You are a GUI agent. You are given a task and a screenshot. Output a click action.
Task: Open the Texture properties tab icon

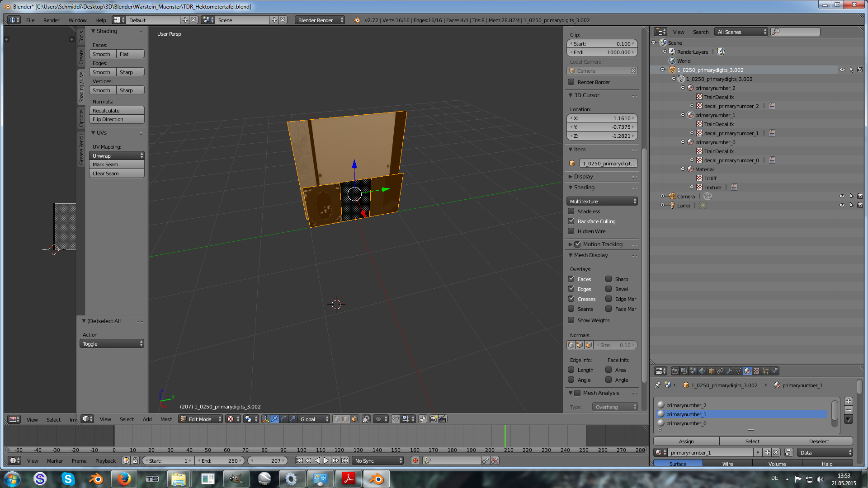[x=756, y=371]
